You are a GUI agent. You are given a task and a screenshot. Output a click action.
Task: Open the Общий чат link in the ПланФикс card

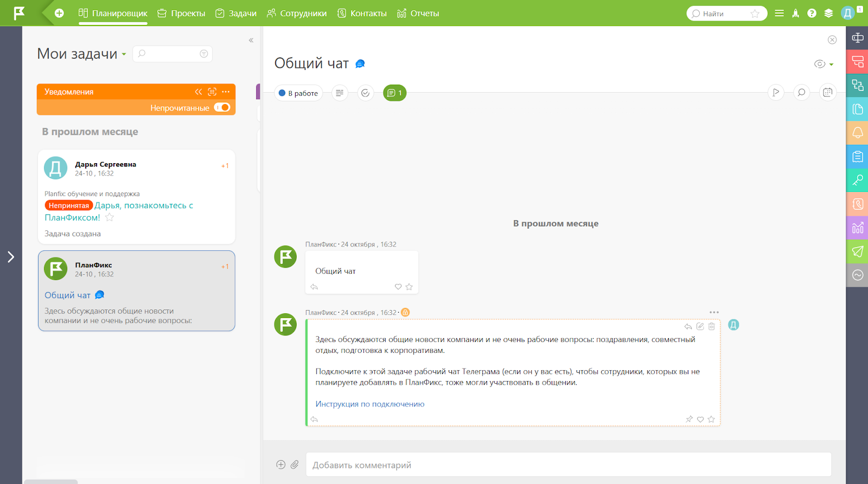tap(67, 295)
